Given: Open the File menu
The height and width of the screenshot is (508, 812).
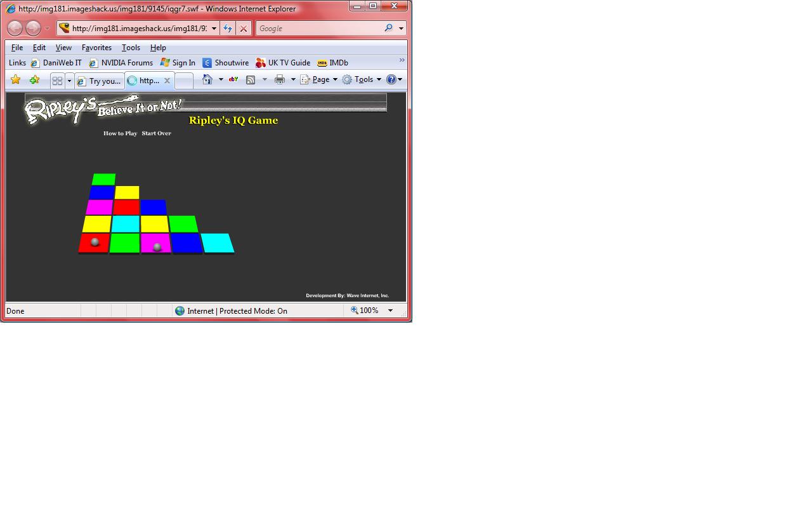Looking at the screenshot, I should 17,48.
